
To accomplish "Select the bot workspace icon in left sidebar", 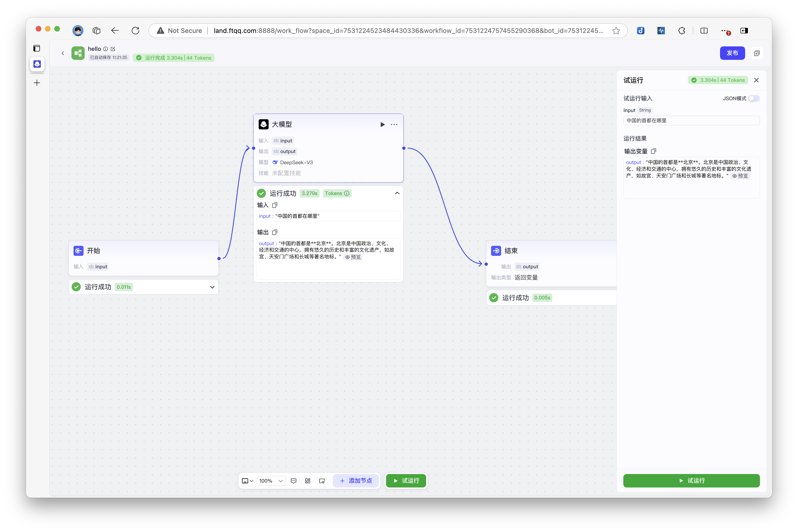I will pyautogui.click(x=37, y=64).
